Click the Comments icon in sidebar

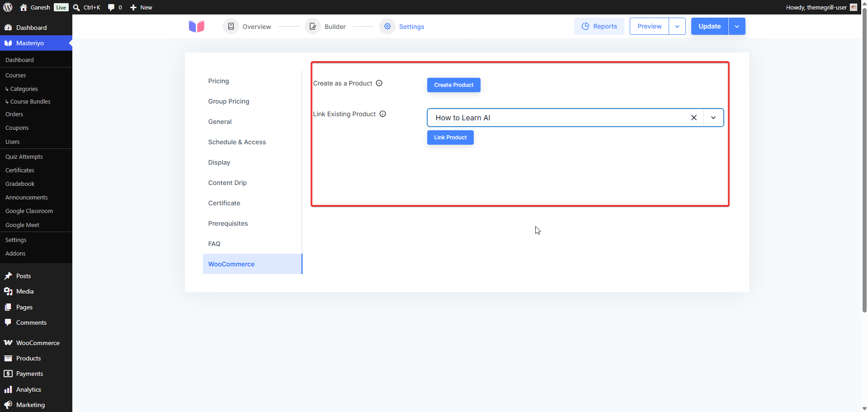8,322
